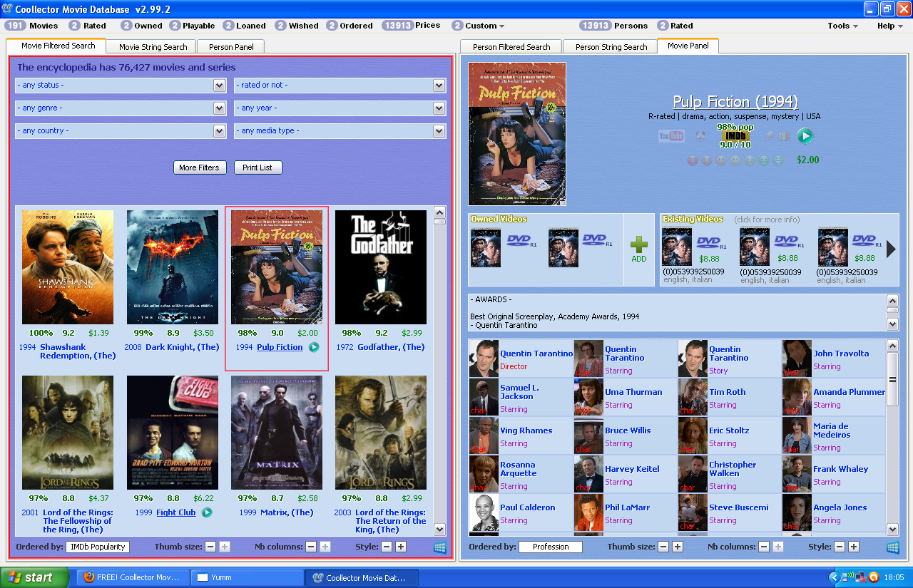Click the grid view icon under the movie list
Screen dimensions: 913x588
(440, 547)
